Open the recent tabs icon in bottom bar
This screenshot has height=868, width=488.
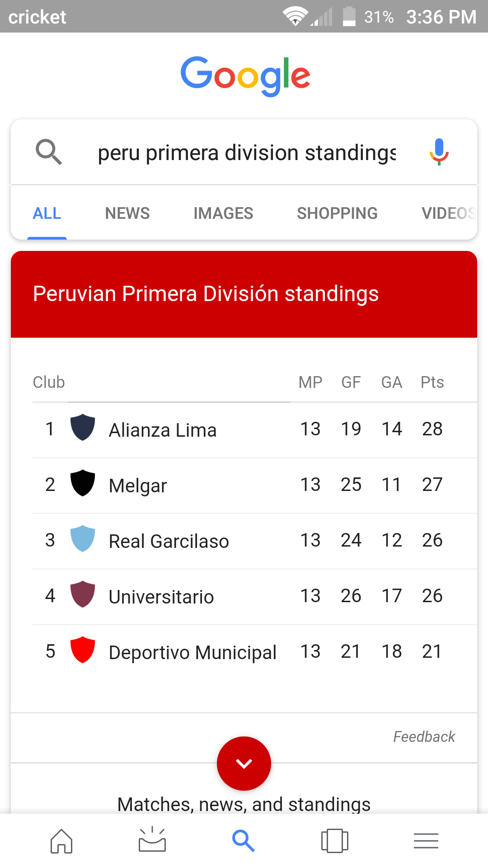pos(335,841)
